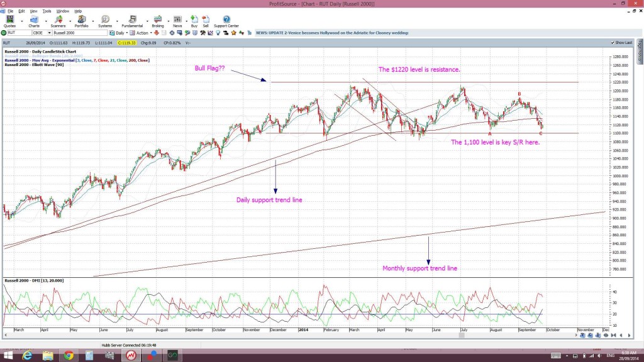This screenshot has height=362, width=644.
Task: Open the File menu
Action: point(10,11)
